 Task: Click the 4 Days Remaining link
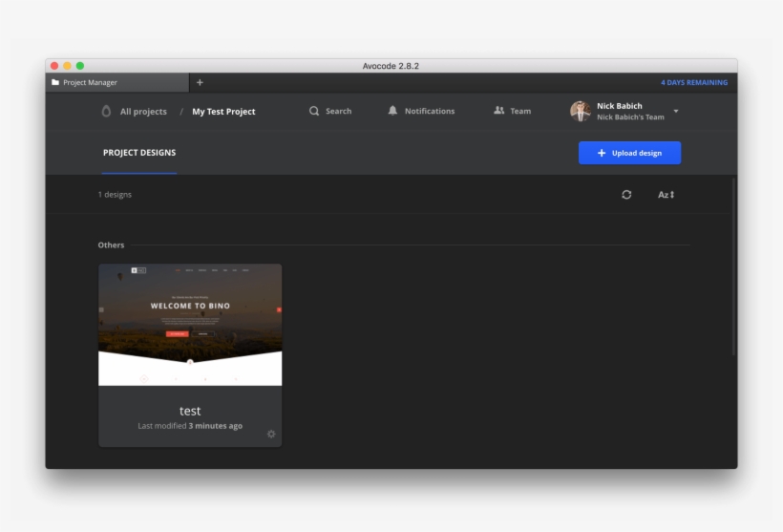693,83
